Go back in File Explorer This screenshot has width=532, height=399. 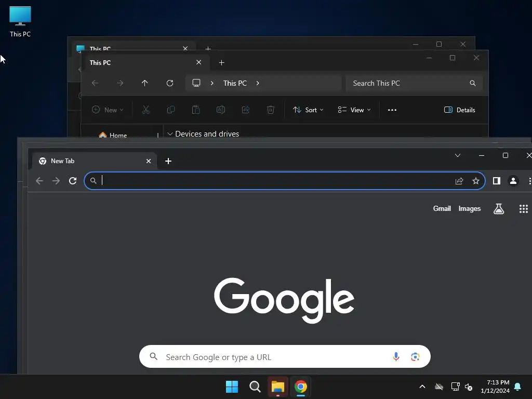click(x=95, y=83)
